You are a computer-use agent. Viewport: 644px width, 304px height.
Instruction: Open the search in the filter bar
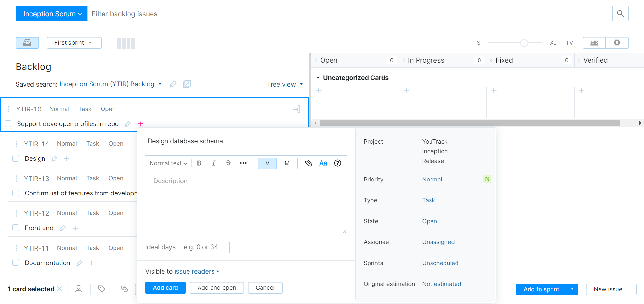tap(620, 14)
